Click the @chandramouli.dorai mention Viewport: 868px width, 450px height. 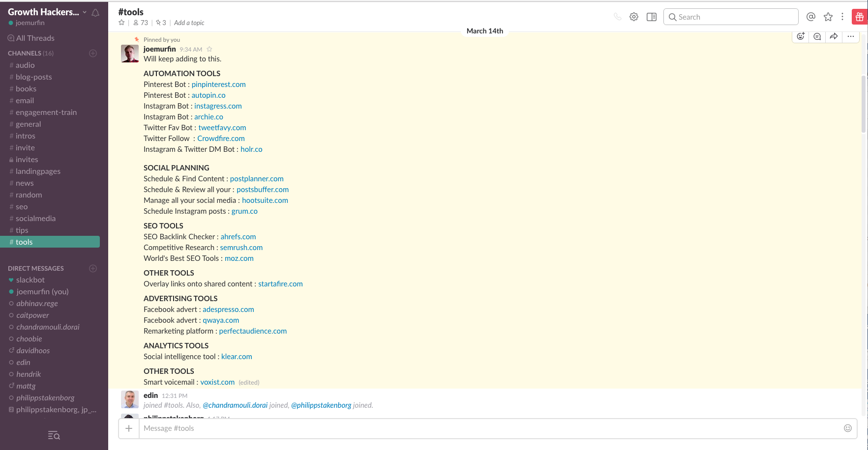pyautogui.click(x=235, y=405)
